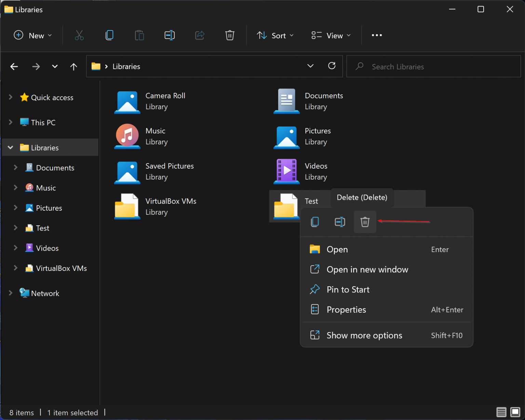Screen dimensions: 525x420
Task: Click the Delete trash icon in the toolbar
Action: coord(230,35)
